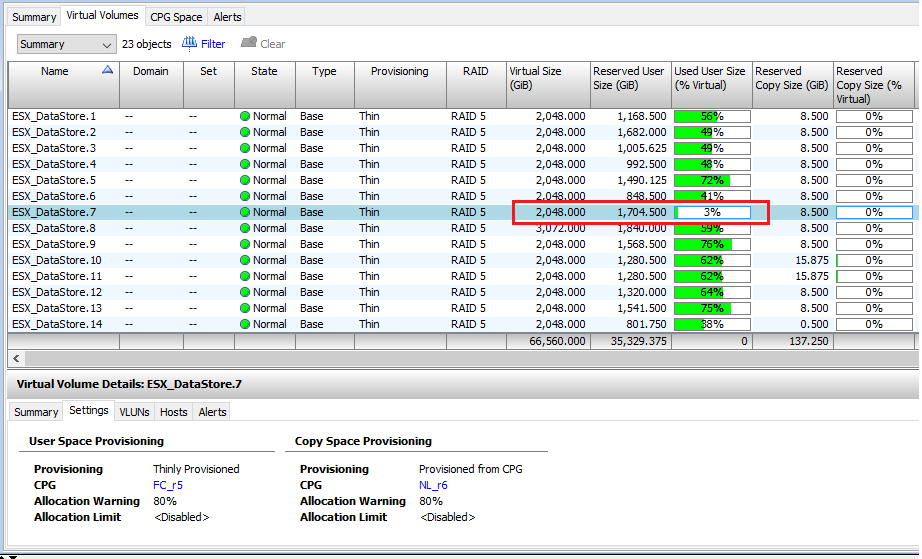Click 1,168.500 reserved size cell
Image resolution: width=922 pixels, height=559 pixels.
click(x=642, y=116)
